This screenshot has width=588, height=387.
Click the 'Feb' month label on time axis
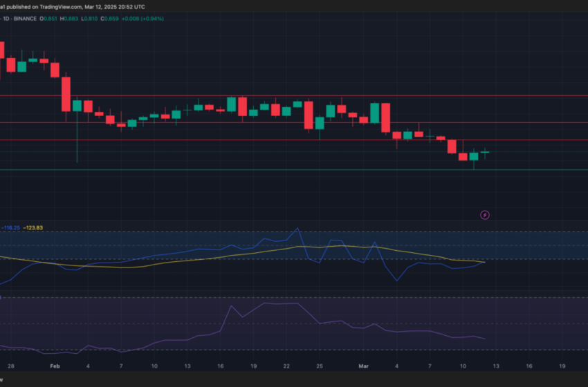click(x=55, y=366)
